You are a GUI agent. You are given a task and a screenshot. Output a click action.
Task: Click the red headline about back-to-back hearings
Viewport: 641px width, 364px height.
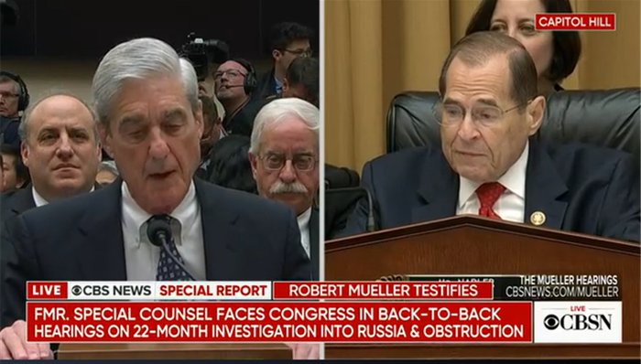279,322
